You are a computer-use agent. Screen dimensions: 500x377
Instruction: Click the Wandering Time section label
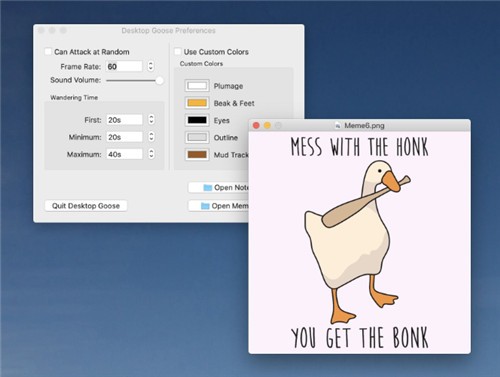pyautogui.click(x=74, y=98)
